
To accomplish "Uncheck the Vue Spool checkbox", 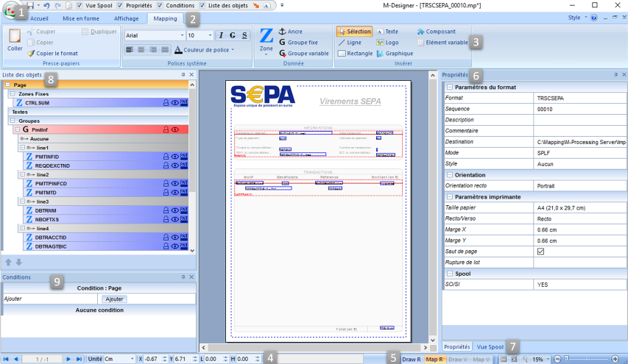I will [x=80, y=5].
